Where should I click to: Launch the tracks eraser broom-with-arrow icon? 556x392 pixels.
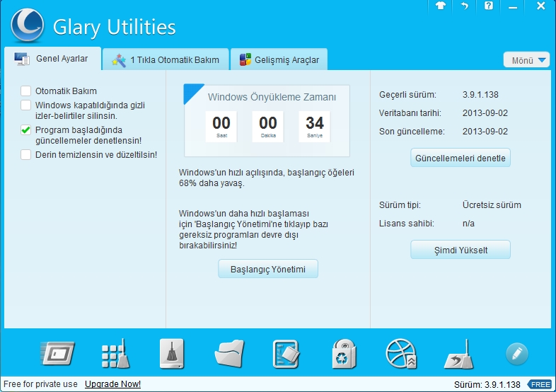click(x=459, y=354)
